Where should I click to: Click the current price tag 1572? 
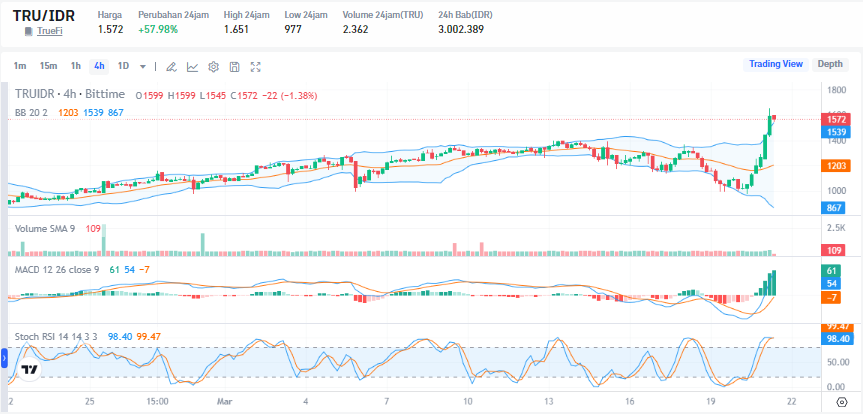836,119
